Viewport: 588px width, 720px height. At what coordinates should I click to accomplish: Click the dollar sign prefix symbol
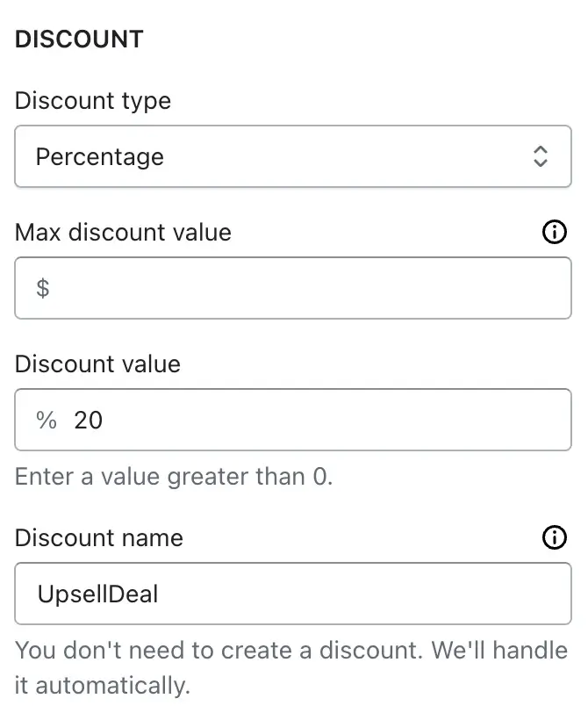43,288
